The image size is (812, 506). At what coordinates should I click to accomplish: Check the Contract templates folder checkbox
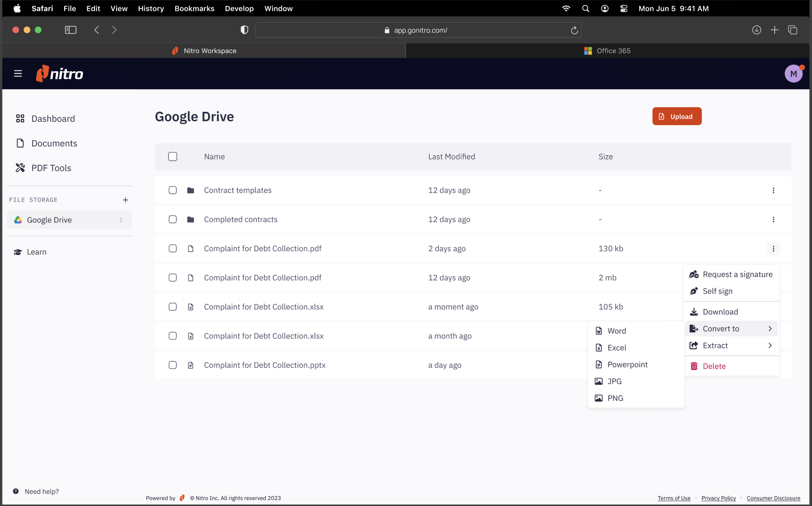coord(173,190)
